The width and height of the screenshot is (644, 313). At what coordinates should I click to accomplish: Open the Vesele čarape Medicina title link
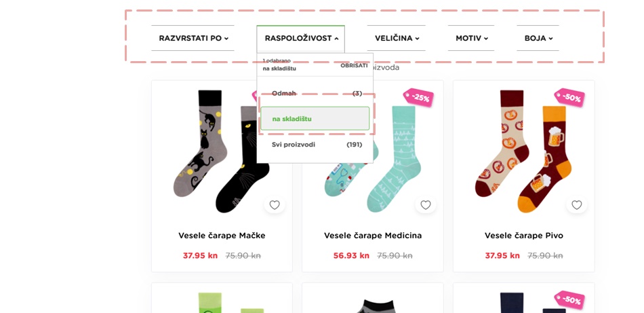coord(373,236)
